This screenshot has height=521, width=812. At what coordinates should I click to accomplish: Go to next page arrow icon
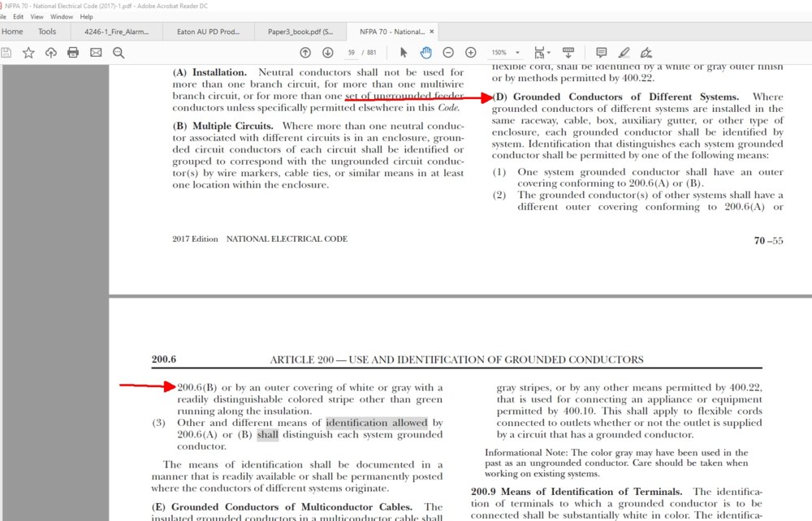[328, 52]
